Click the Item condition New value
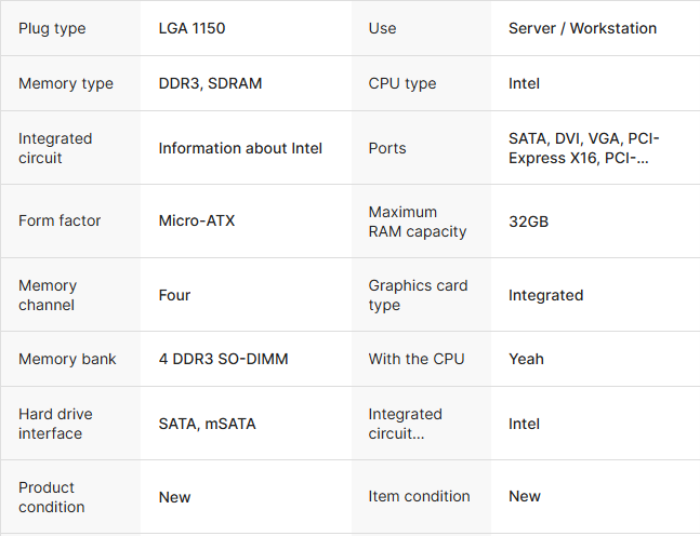700x536 pixels. pos(524,496)
